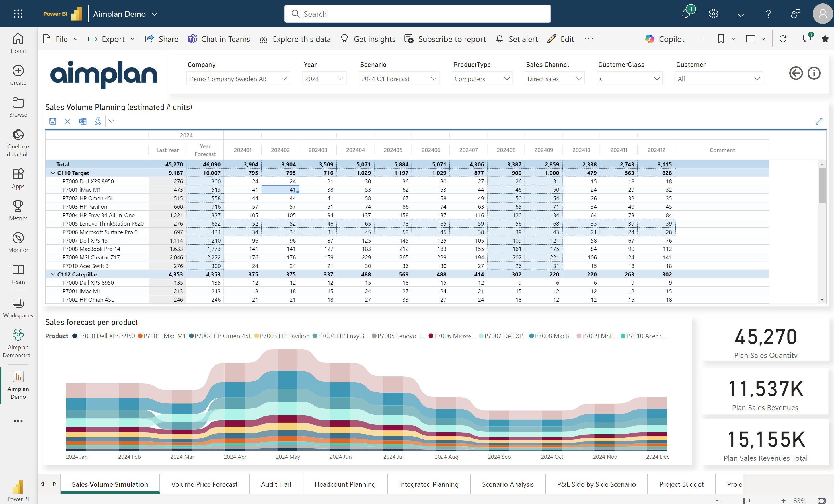Click the zoom in plus button
Image resolution: width=834 pixels, height=504 pixels.
pos(783,501)
